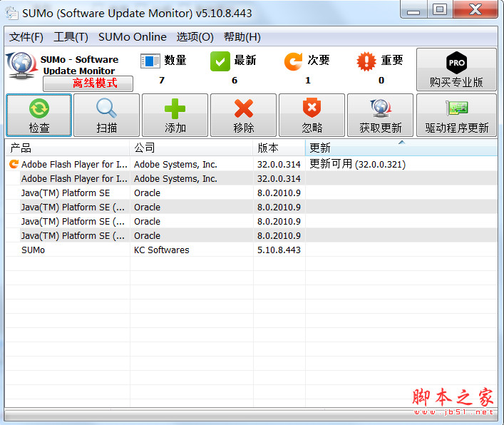Click the orange 次要 minor update icon
504x425 pixels.
(x=293, y=61)
